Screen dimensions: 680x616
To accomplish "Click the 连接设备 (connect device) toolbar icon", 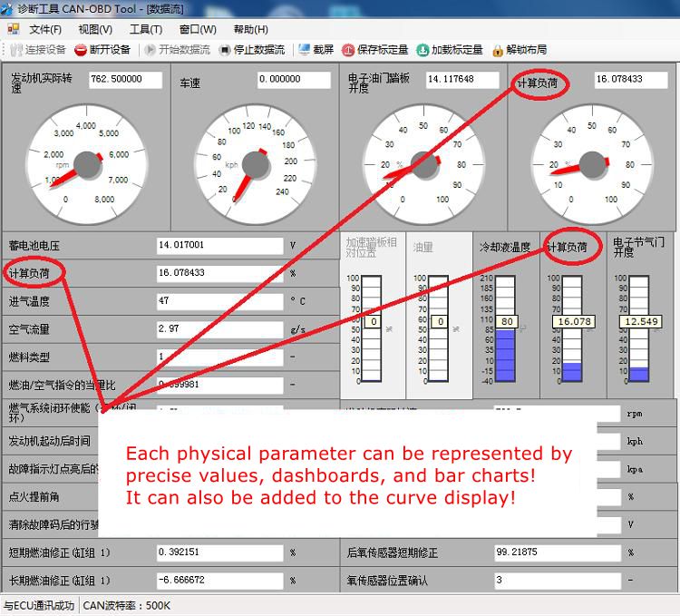I will 15,50.
